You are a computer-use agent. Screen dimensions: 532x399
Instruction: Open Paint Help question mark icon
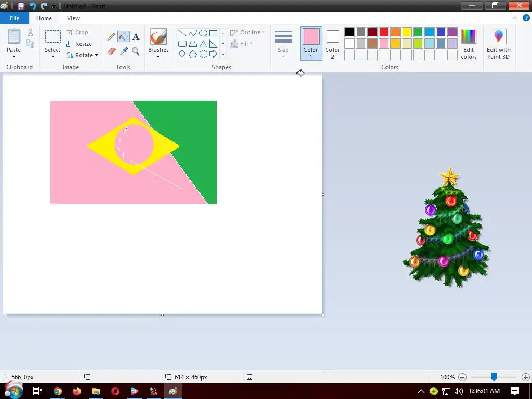(x=526, y=18)
